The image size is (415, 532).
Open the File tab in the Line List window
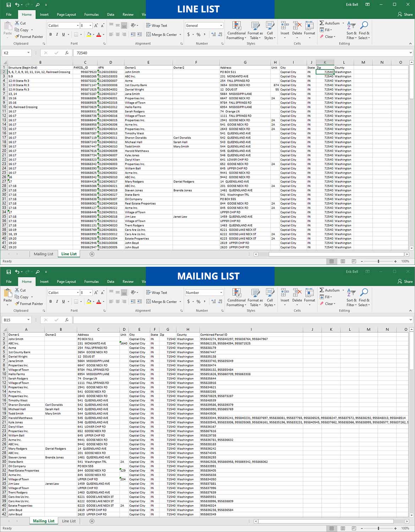point(9,15)
